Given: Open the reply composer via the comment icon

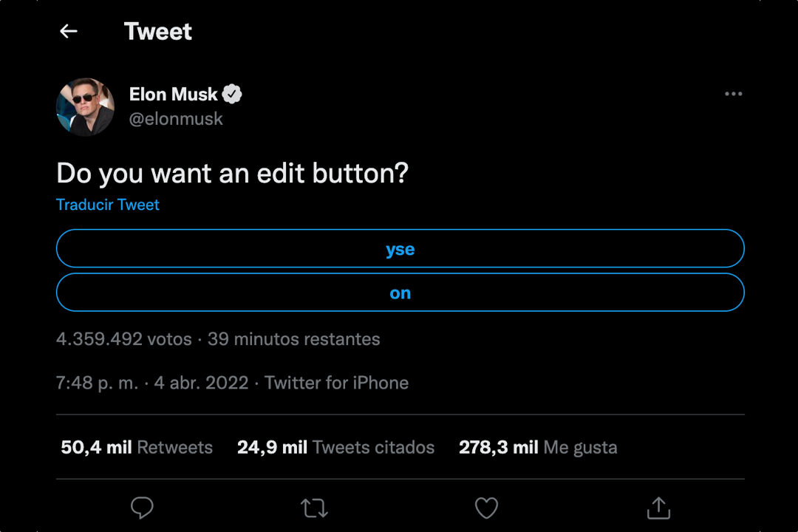Looking at the screenshot, I should click(x=142, y=508).
